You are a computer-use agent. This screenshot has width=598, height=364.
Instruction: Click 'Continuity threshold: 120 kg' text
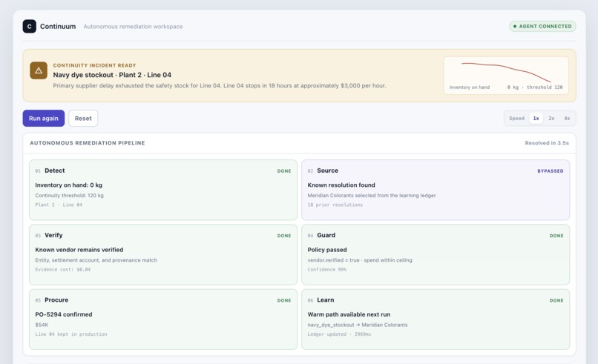coord(70,195)
